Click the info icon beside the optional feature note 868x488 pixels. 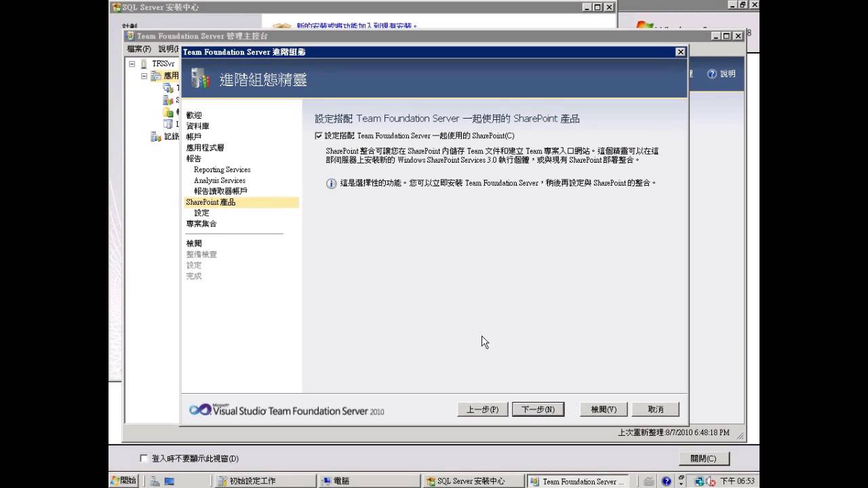pos(332,184)
